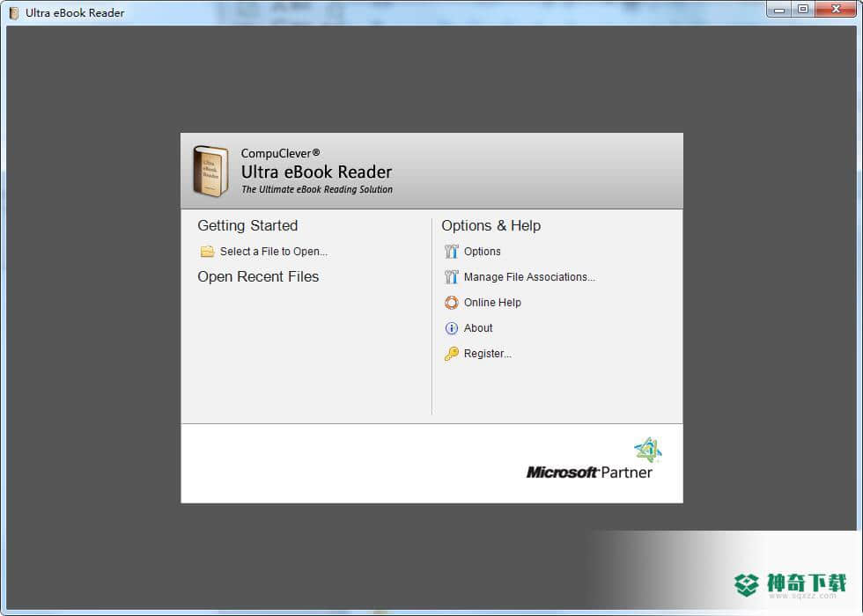Open Manage File Associations
The width and height of the screenshot is (863, 616).
click(x=529, y=276)
